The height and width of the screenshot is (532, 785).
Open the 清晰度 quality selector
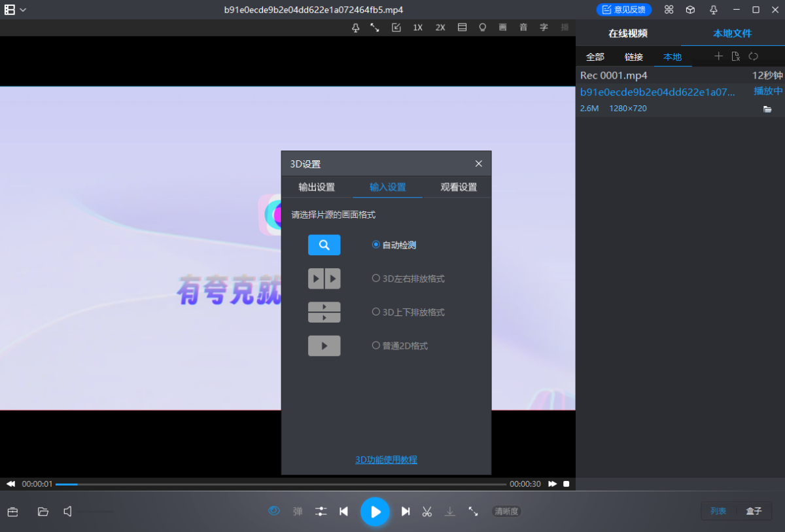click(506, 512)
